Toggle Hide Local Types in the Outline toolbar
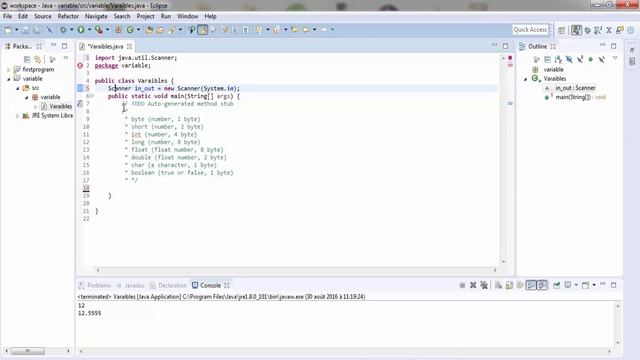Image resolution: width=640 pixels, height=360 pixels. pyautogui.click(x=602, y=60)
